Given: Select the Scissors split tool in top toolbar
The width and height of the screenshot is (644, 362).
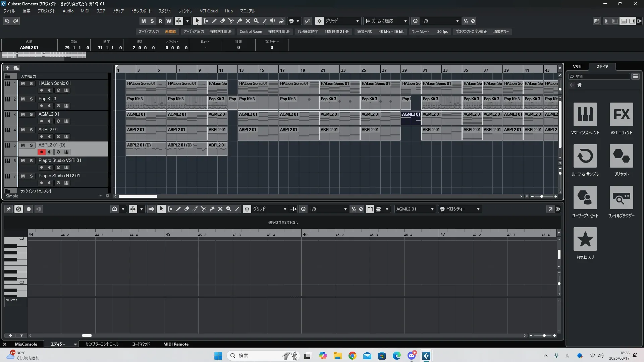Looking at the screenshot, I should coord(231,21).
